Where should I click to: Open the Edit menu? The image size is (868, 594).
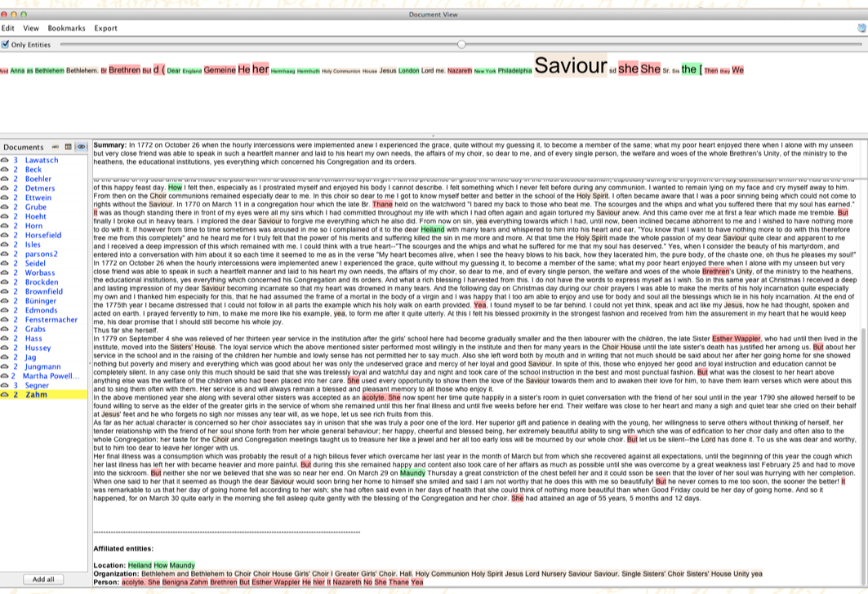[7, 28]
